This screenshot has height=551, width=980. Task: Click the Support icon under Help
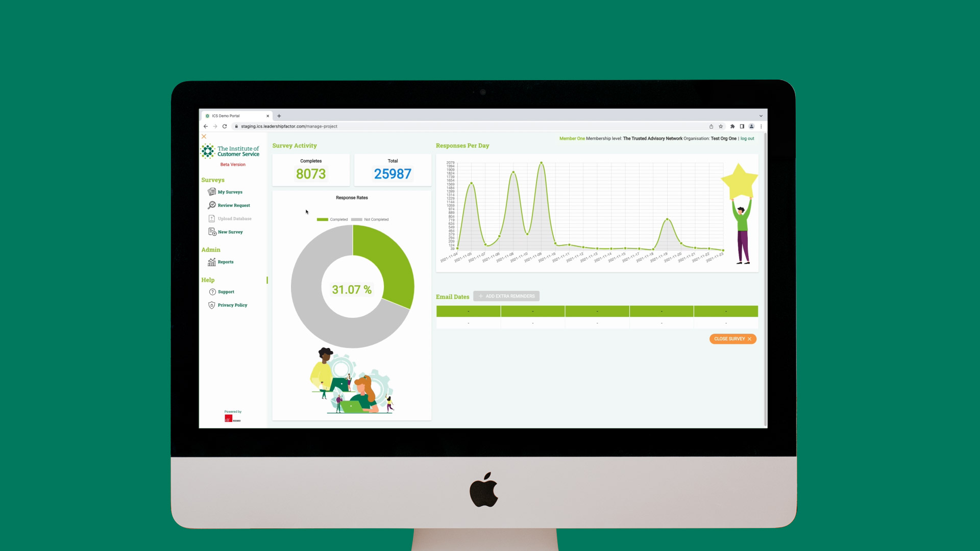coord(212,292)
